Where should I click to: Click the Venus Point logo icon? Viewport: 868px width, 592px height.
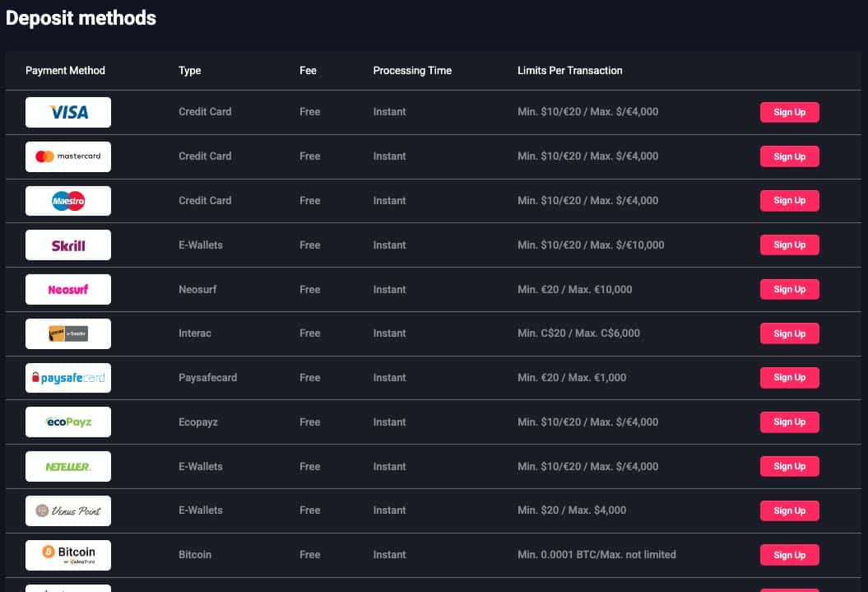pos(68,510)
